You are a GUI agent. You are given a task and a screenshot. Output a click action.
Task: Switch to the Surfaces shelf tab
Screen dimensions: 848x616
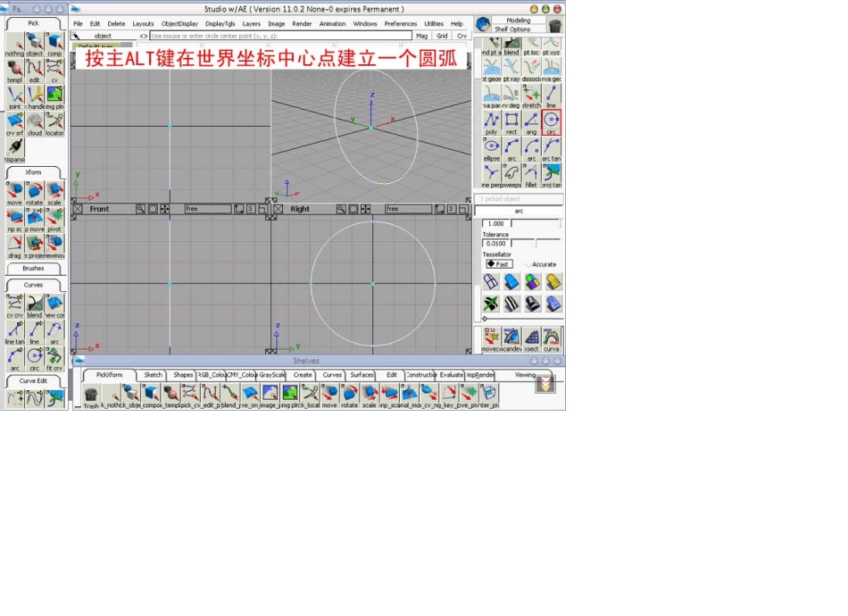[362, 375]
